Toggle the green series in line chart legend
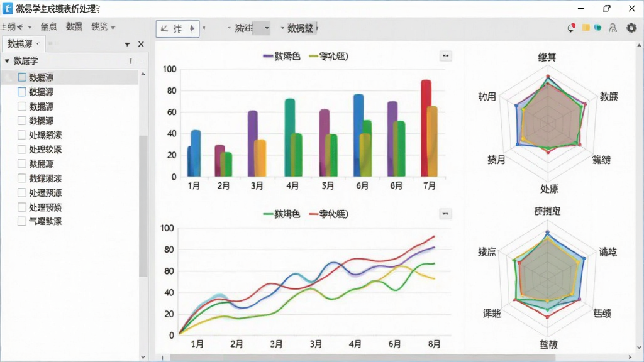The height and width of the screenshot is (362, 644). (x=282, y=214)
